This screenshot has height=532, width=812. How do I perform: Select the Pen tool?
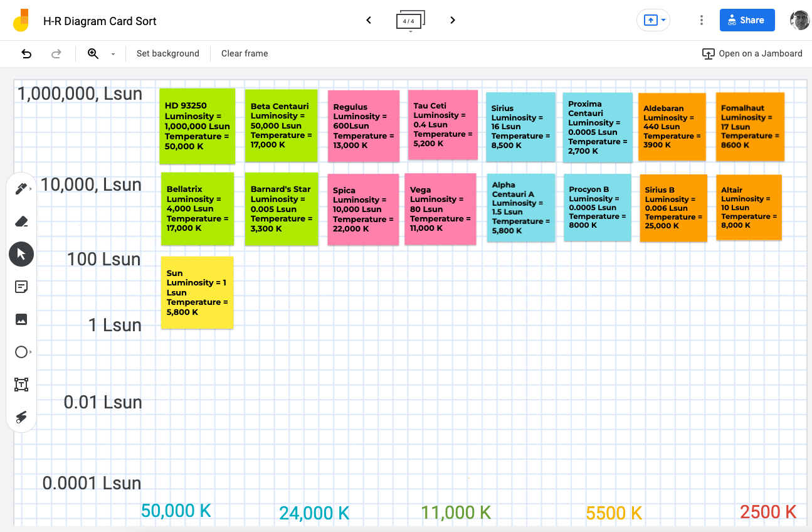coord(21,189)
